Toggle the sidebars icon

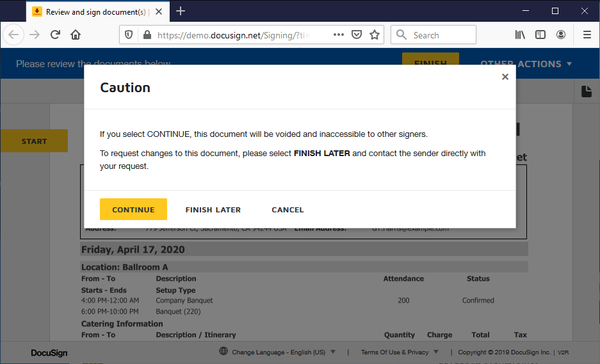coord(540,35)
